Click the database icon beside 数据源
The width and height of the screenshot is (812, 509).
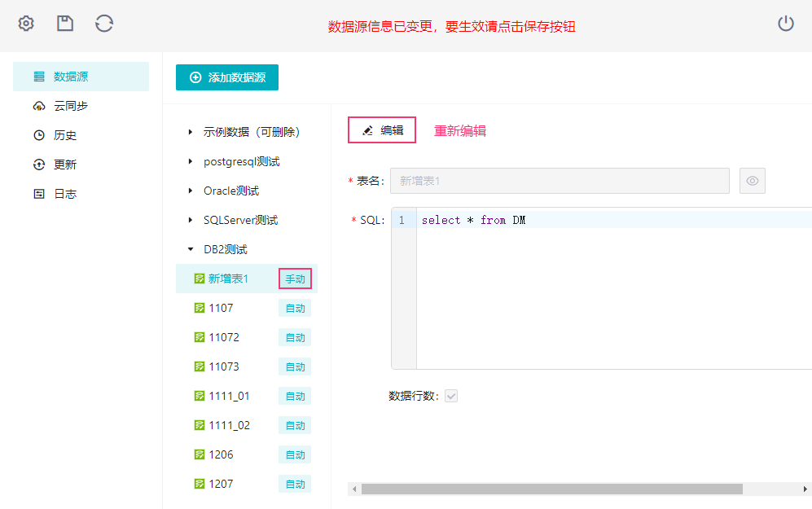(39, 77)
